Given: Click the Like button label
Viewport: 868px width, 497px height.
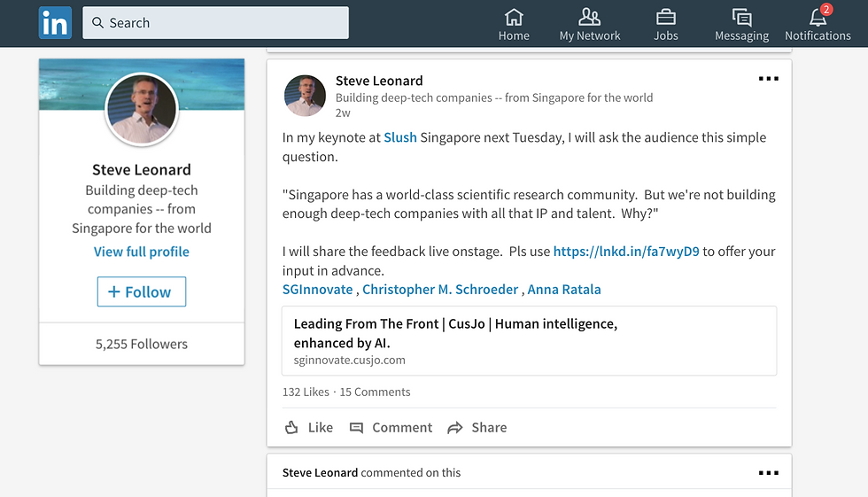Looking at the screenshot, I should point(321,427).
